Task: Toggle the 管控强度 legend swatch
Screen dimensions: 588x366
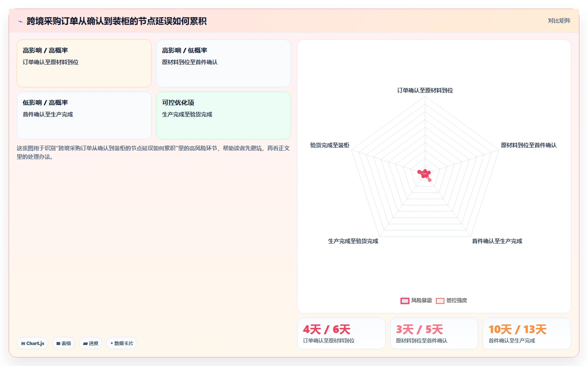Action: (x=440, y=301)
